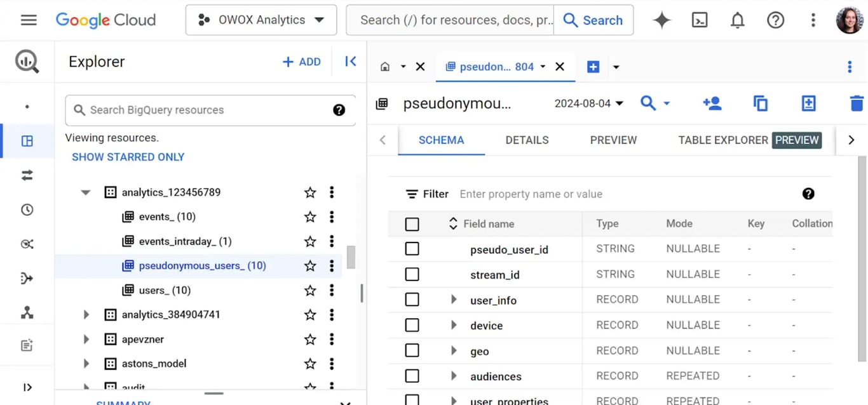Switch to the PREVIEW tab

tap(613, 140)
